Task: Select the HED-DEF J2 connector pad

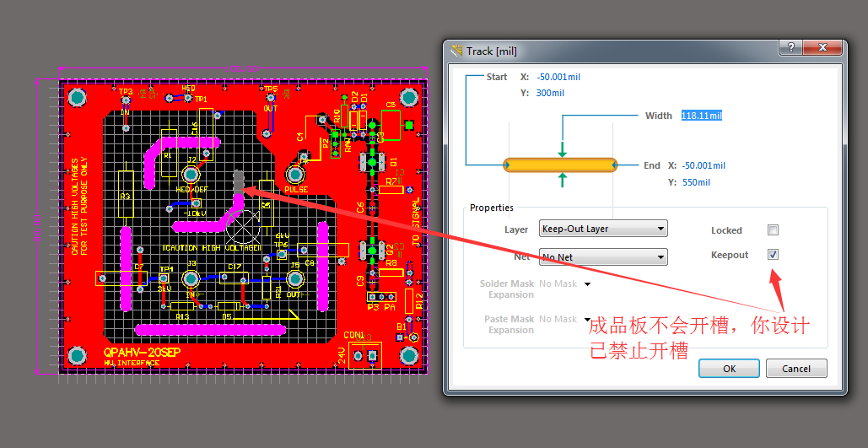Action: coord(191,175)
